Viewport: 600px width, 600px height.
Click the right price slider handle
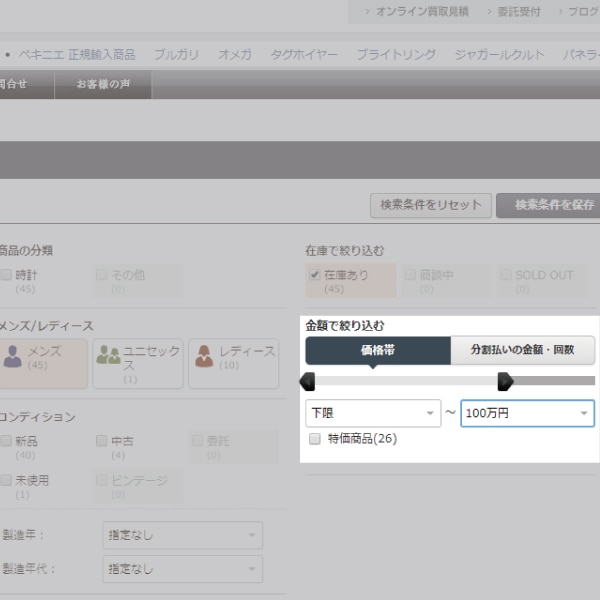(x=505, y=381)
